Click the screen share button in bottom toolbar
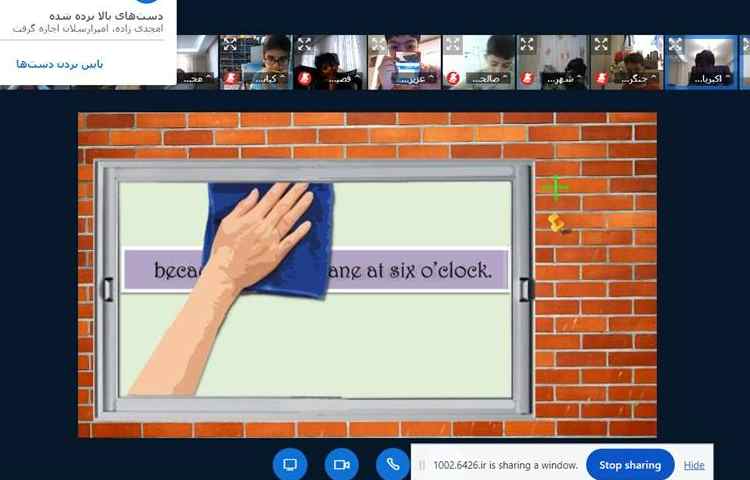The image size is (750, 480). pyautogui.click(x=291, y=465)
